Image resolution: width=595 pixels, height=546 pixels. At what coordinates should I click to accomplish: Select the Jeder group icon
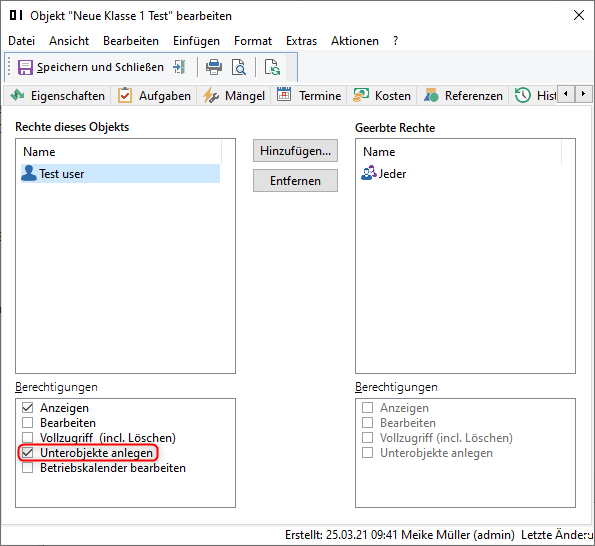coord(368,173)
